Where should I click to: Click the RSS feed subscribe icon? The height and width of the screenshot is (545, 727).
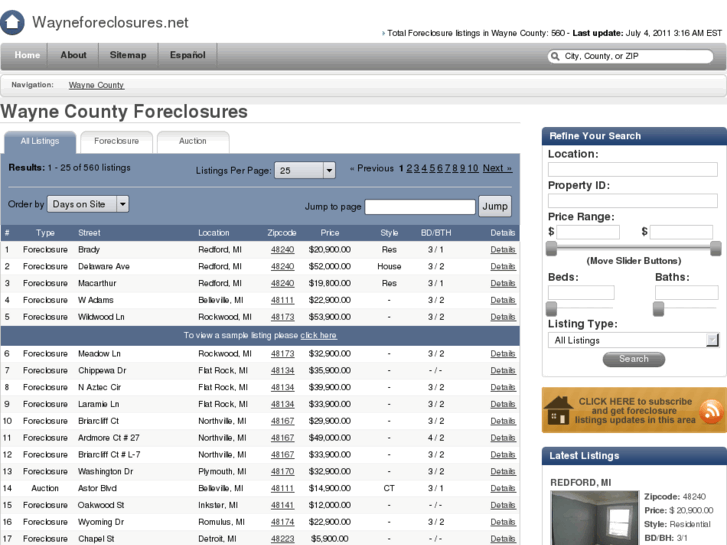click(x=711, y=411)
